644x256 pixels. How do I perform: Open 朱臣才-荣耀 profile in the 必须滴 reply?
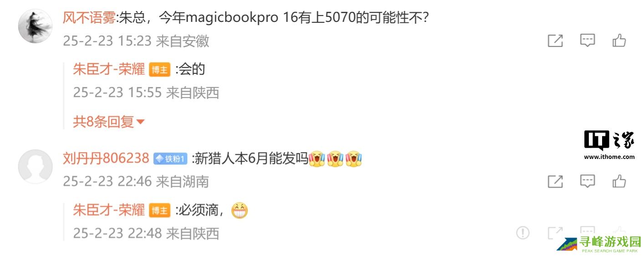click(109, 210)
